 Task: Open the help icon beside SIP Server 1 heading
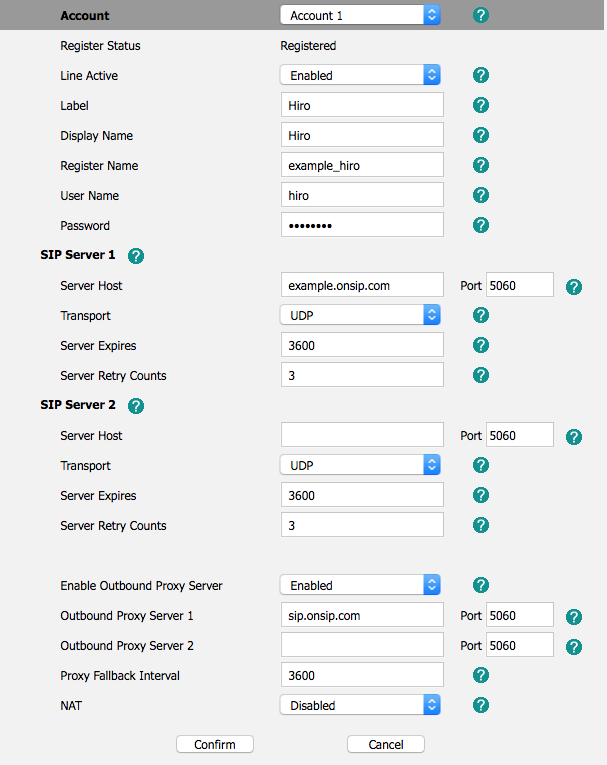(x=136, y=256)
